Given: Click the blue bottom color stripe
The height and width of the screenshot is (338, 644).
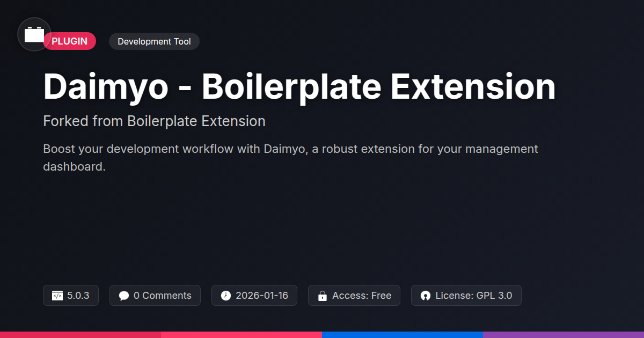Looking at the screenshot, I should [x=402, y=334].
